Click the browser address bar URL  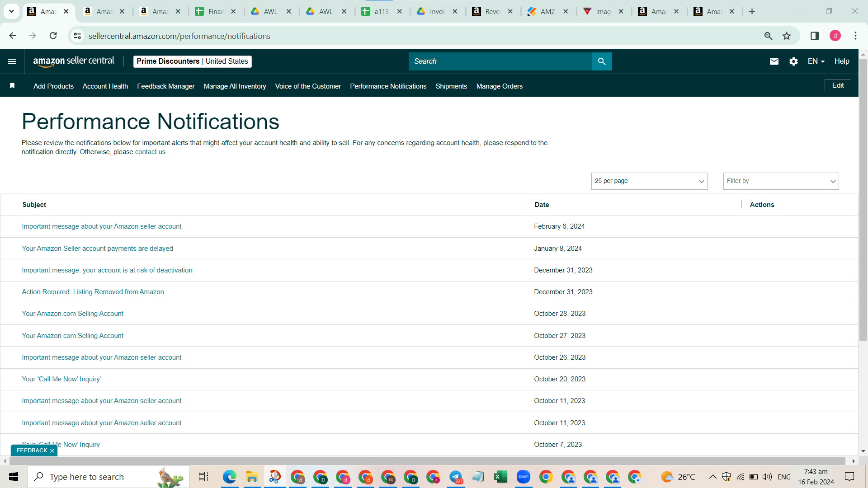point(179,36)
